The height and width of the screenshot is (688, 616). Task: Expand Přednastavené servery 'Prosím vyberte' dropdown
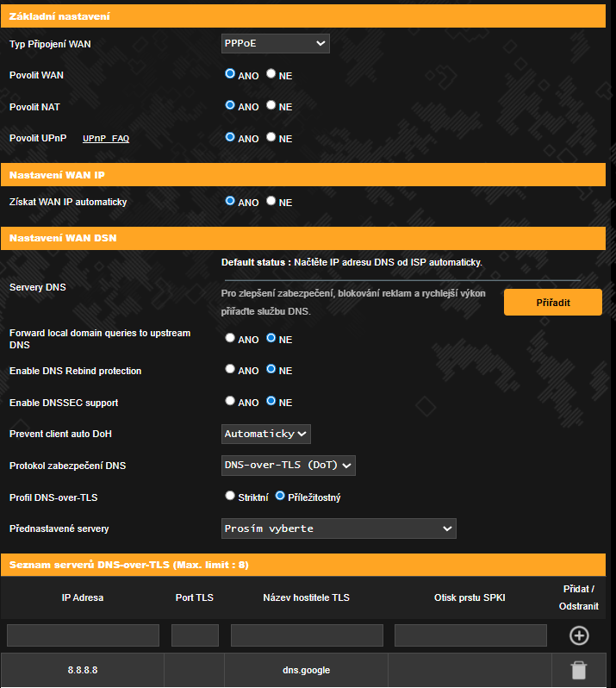click(x=339, y=529)
